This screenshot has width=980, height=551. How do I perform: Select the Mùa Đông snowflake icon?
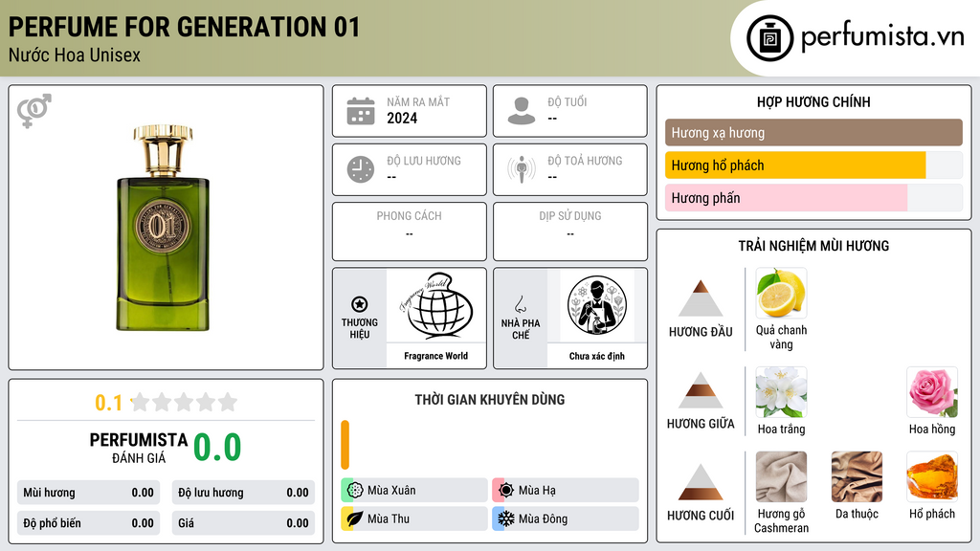click(505, 518)
